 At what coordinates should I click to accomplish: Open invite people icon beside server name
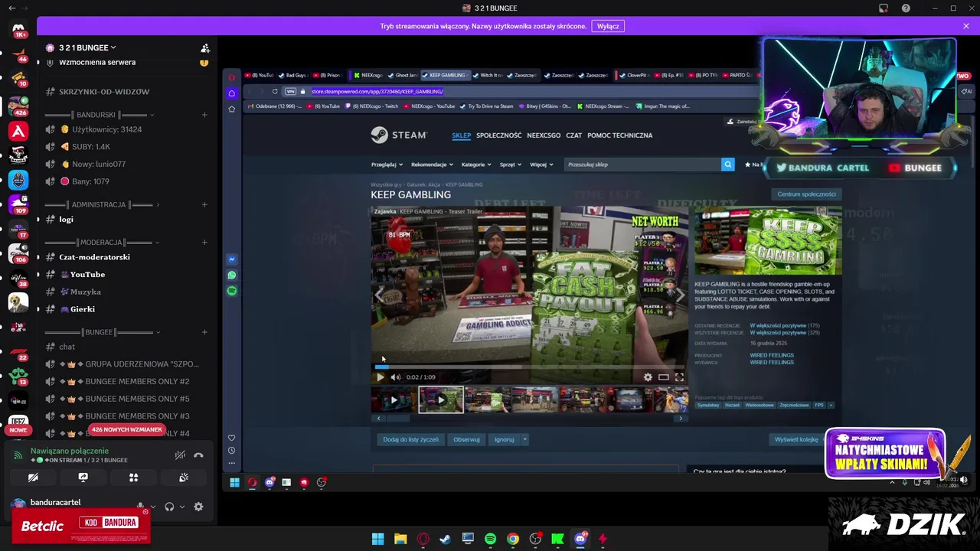pos(205,47)
